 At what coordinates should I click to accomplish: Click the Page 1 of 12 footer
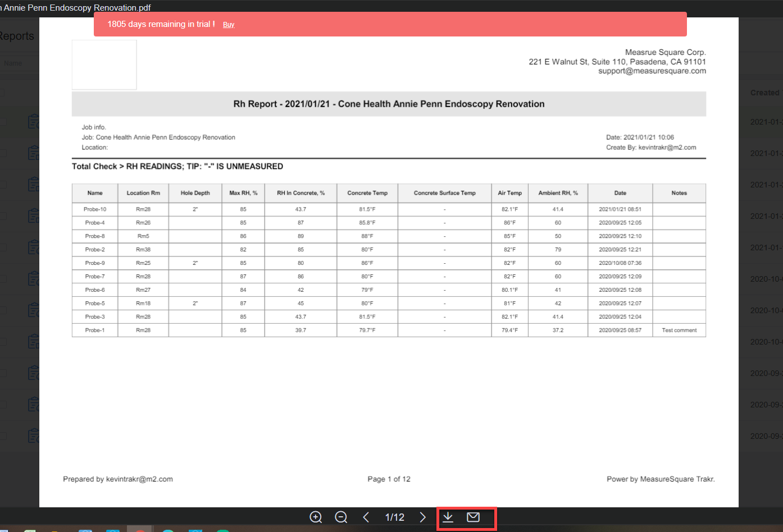point(389,479)
